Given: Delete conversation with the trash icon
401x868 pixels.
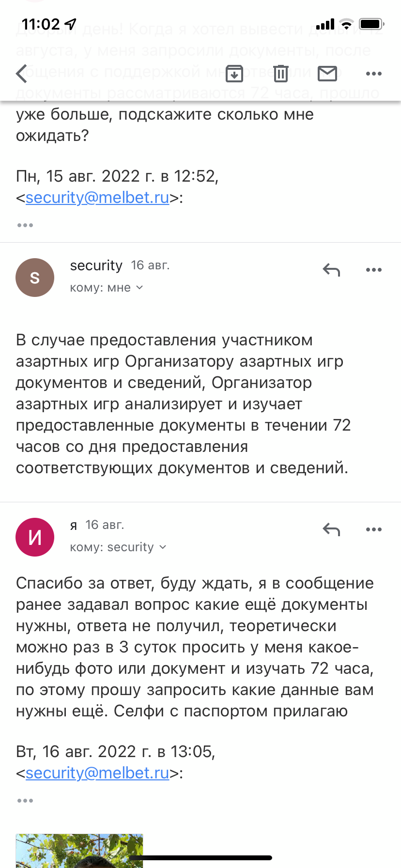Looking at the screenshot, I should click(x=280, y=74).
